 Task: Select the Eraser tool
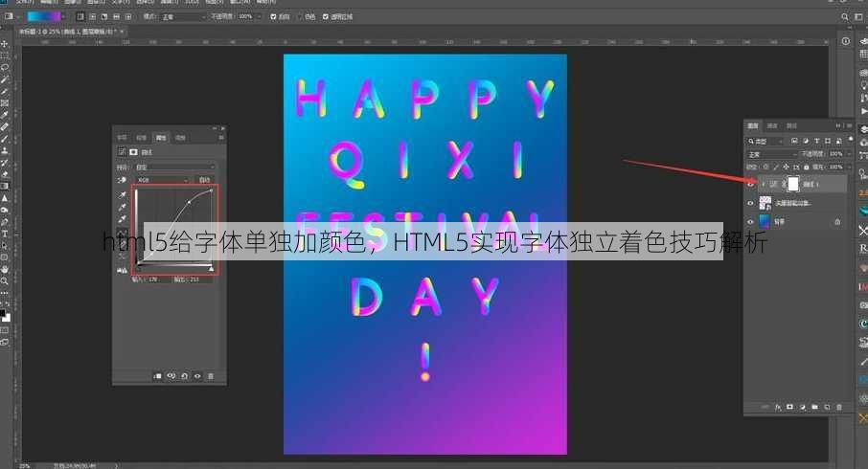5,174
